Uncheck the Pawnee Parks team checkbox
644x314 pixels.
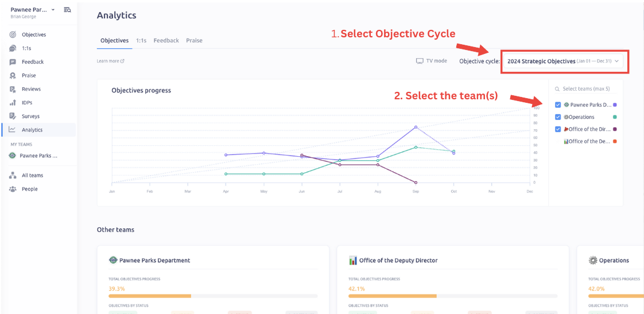click(x=558, y=105)
